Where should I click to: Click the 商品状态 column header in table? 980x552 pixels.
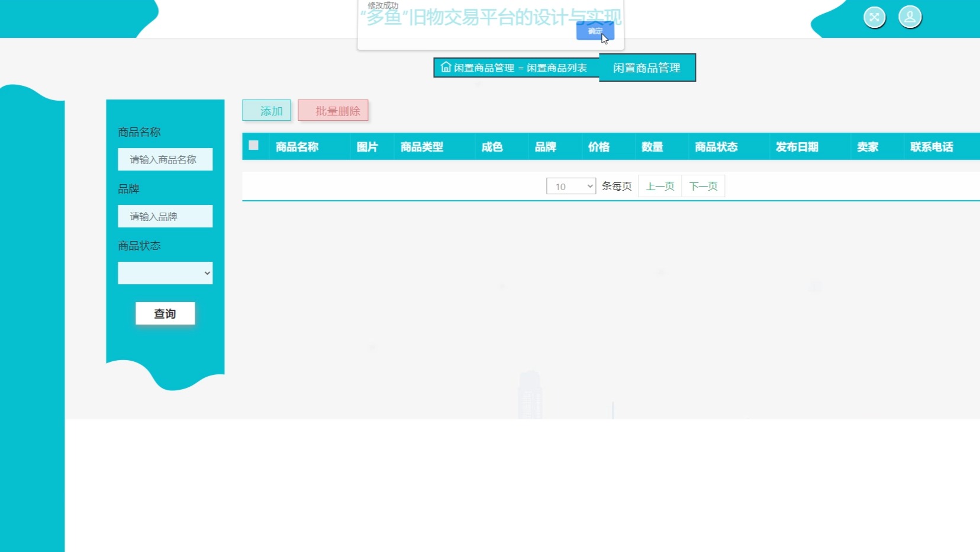[x=716, y=147]
